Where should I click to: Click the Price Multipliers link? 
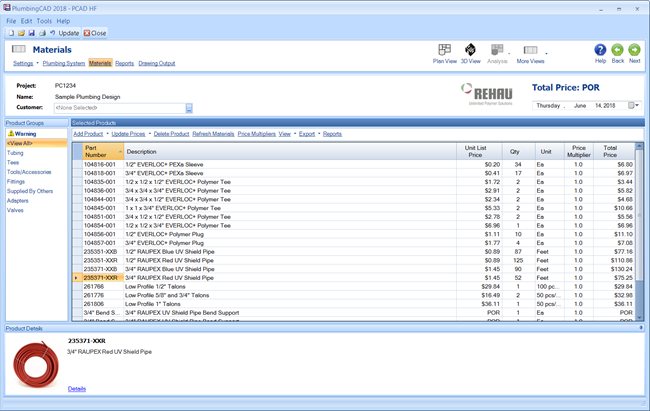pos(257,134)
